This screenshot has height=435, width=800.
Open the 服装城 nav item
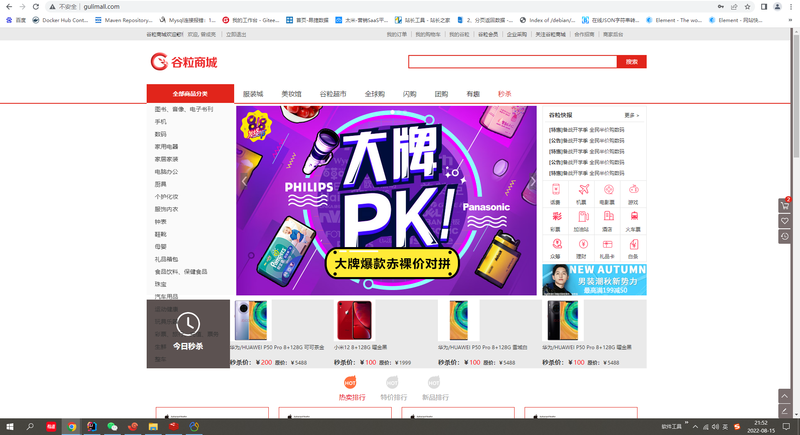pos(253,94)
